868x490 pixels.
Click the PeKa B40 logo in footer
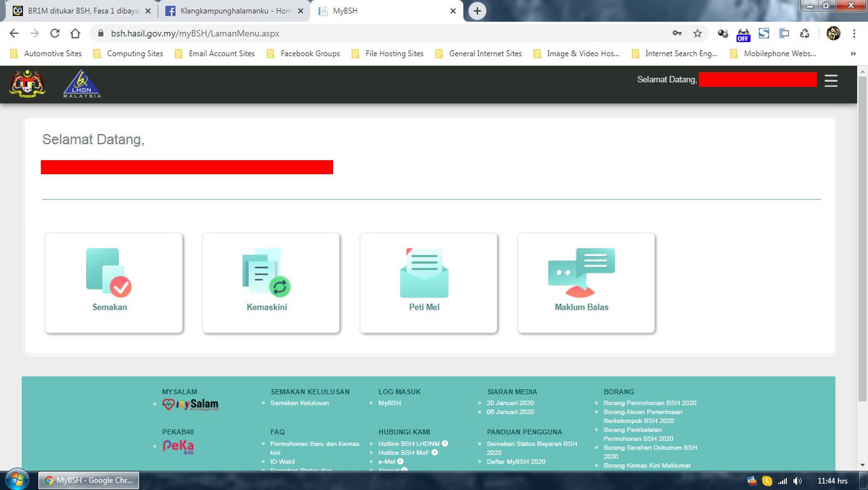click(x=178, y=447)
